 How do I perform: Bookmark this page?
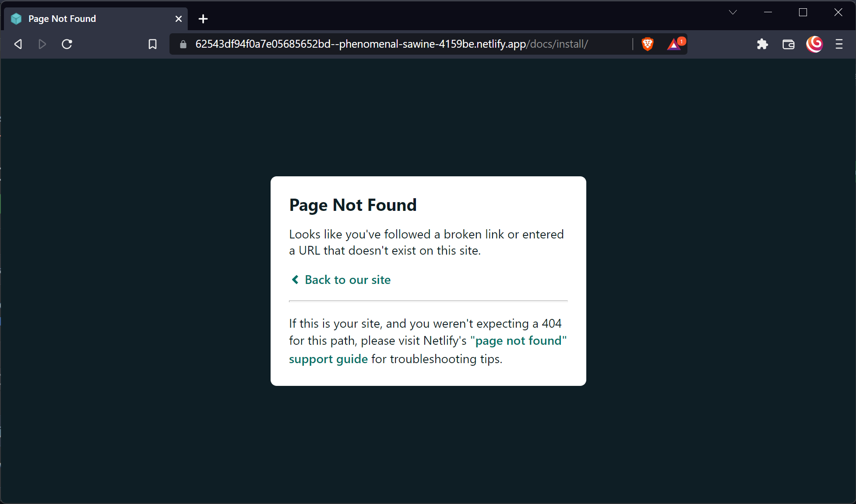[x=152, y=44]
